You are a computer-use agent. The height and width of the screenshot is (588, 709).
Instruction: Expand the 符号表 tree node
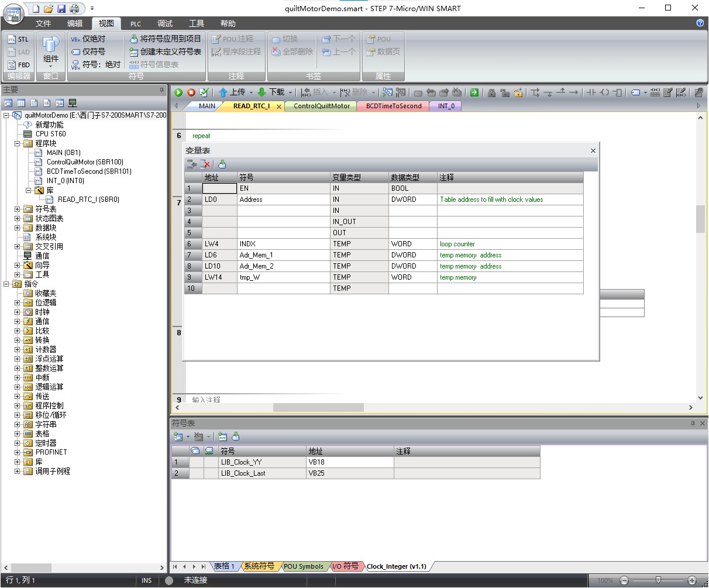[x=18, y=209]
